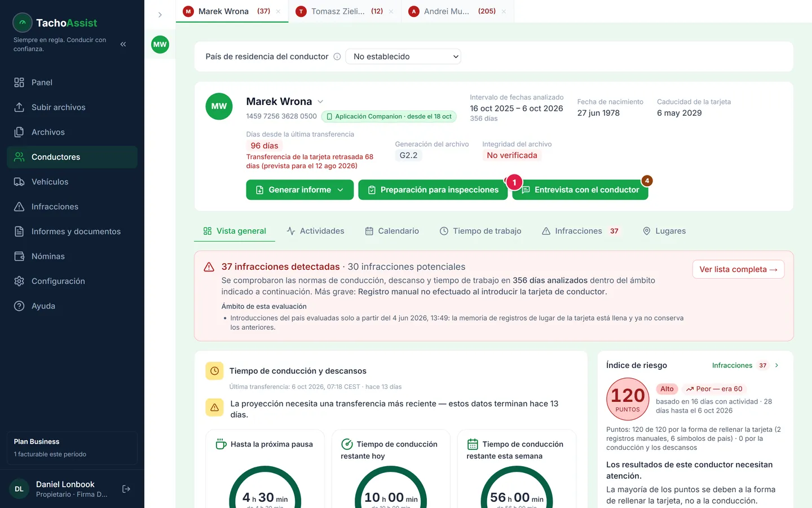Image resolution: width=812 pixels, height=508 pixels.
Task: Click the Plan Business card
Action: 72,448
